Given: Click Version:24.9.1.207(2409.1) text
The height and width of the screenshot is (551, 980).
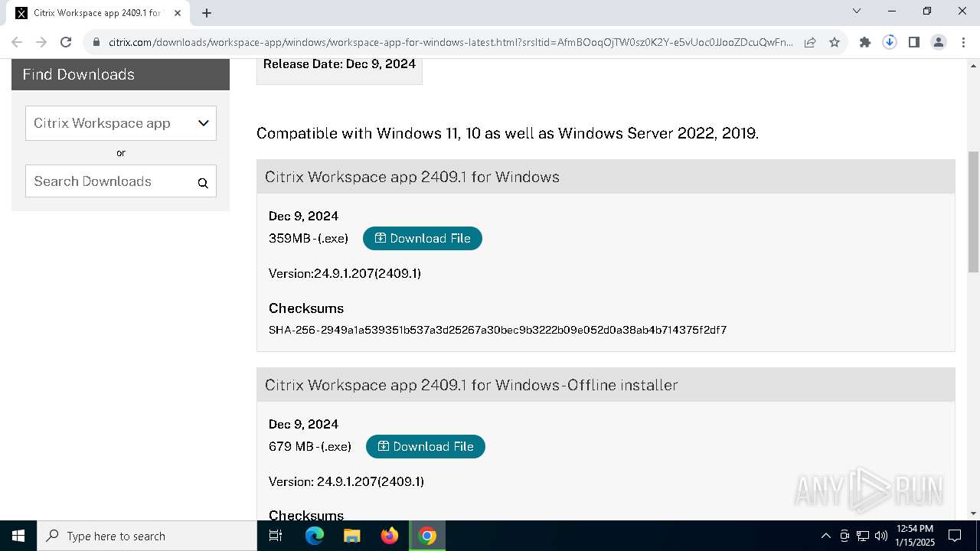Looking at the screenshot, I should 345,273.
